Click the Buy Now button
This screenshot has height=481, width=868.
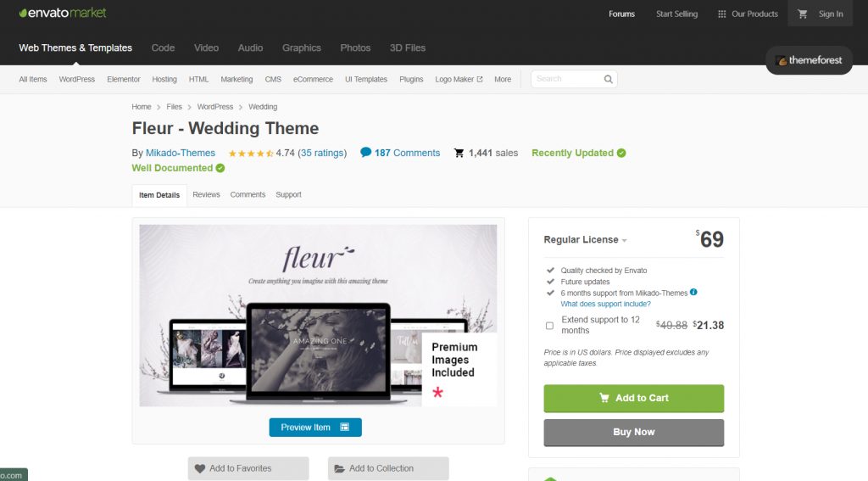633,433
